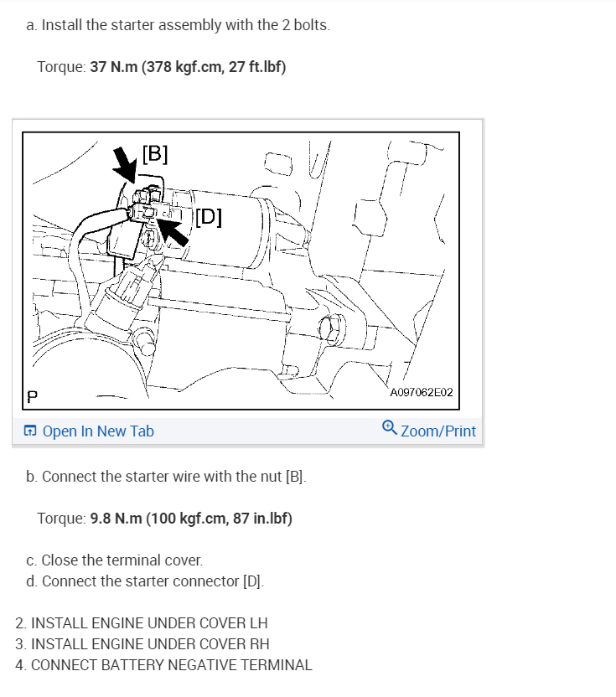This screenshot has width=616, height=697.
Task: Click the 9.8 N.m torque specification text
Action: tap(191, 519)
